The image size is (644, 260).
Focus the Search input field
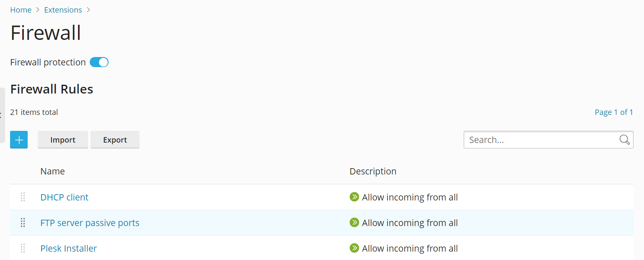541,140
